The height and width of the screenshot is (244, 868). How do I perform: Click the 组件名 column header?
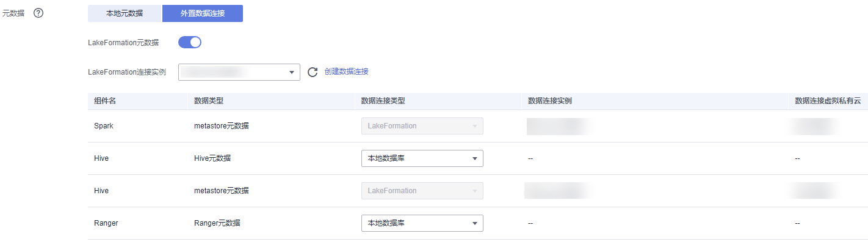105,101
